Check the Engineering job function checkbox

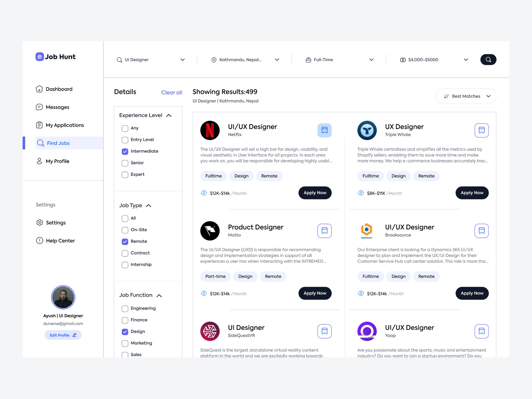click(x=125, y=309)
